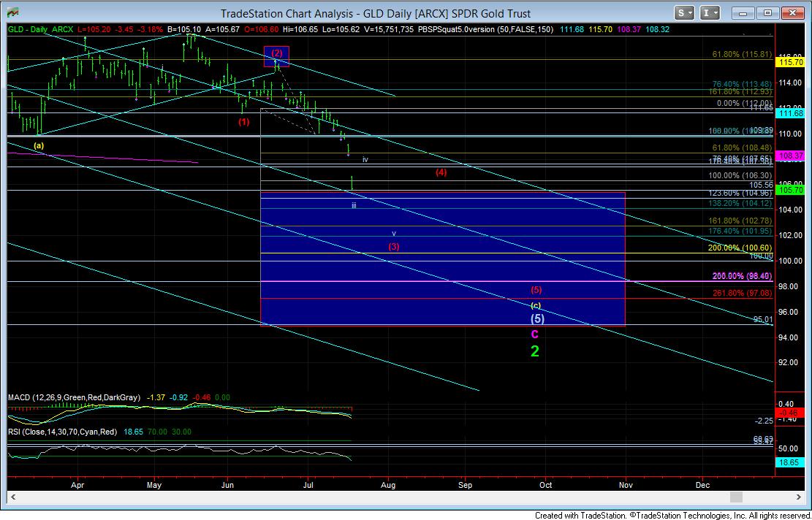The image size is (812, 520).
Task: Click the "161.80% (112.93)" Fibonacci label
Action: (740, 92)
